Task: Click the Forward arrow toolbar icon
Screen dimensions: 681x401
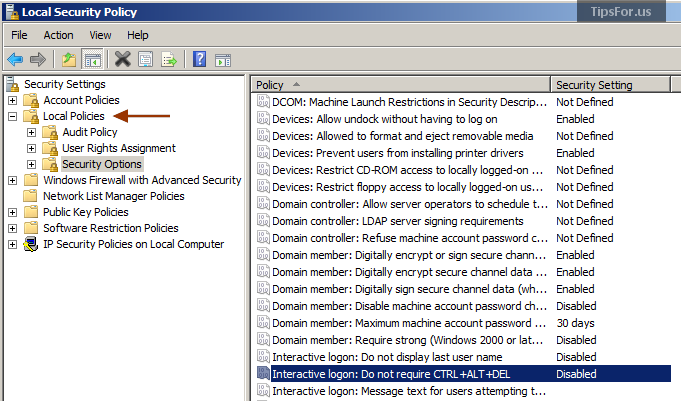Action: tap(38, 59)
